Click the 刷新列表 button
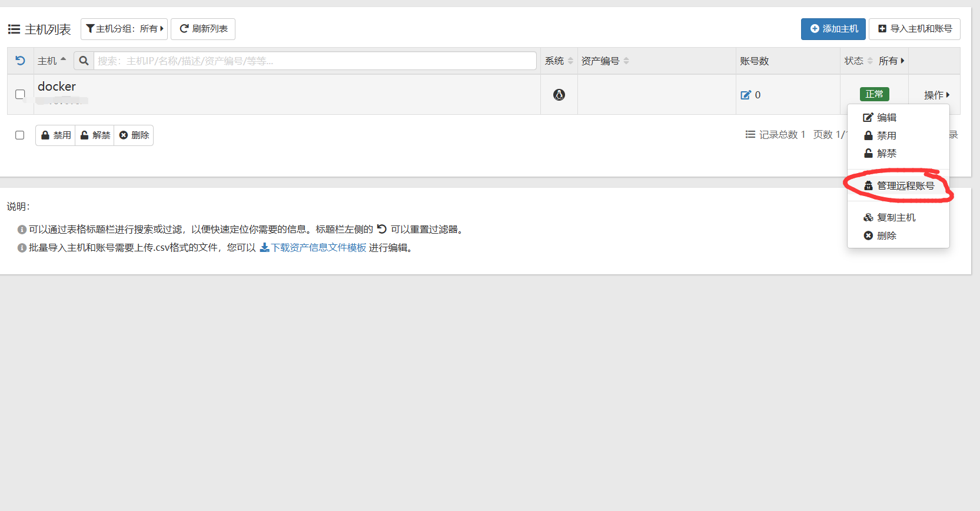The width and height of the screenshot is (980, 511). tap(203, 29)
